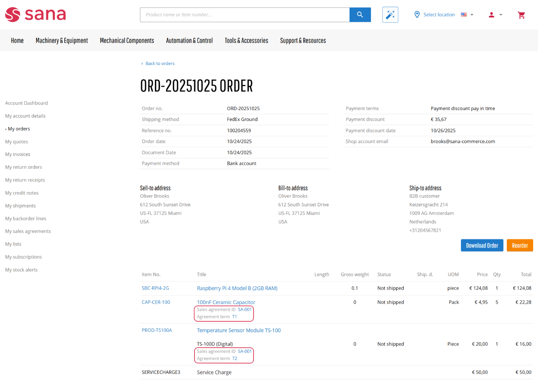Open Raspberry Pi 4 Model B product link
538x392 pixels.
click(x=237, y=288)
